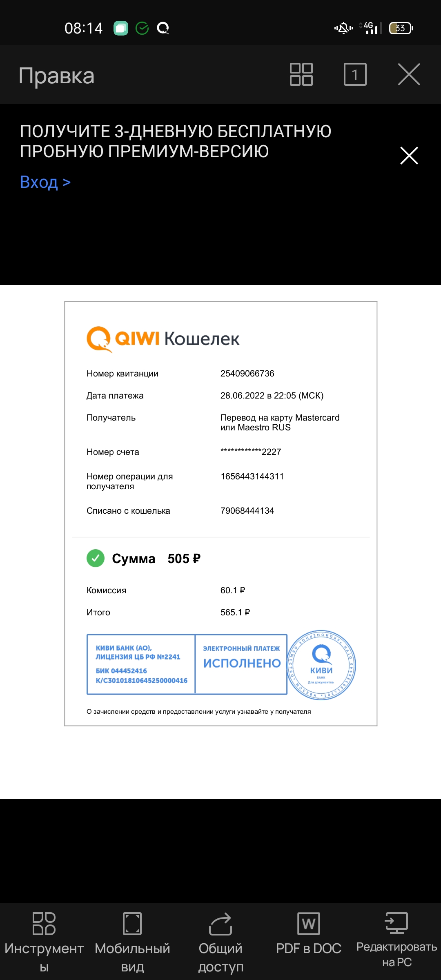Select payment date 28.06.2022 в 22:05 (МСК)

[x=272, y=396]
